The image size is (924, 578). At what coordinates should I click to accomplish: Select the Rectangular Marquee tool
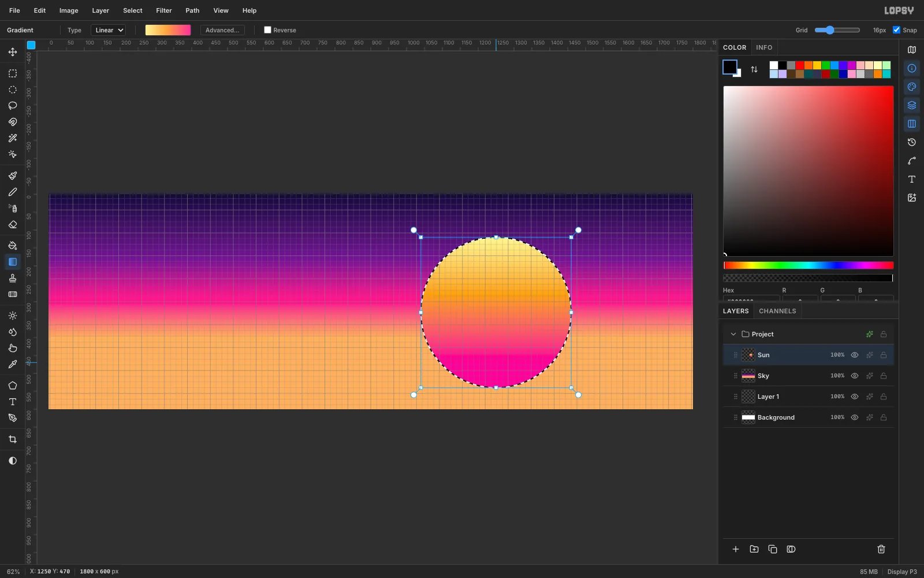pos(13,73)
